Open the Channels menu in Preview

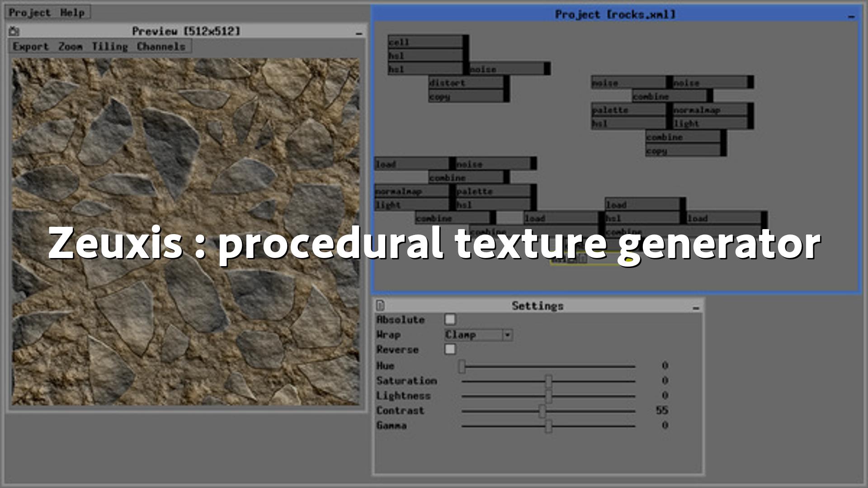161,47
